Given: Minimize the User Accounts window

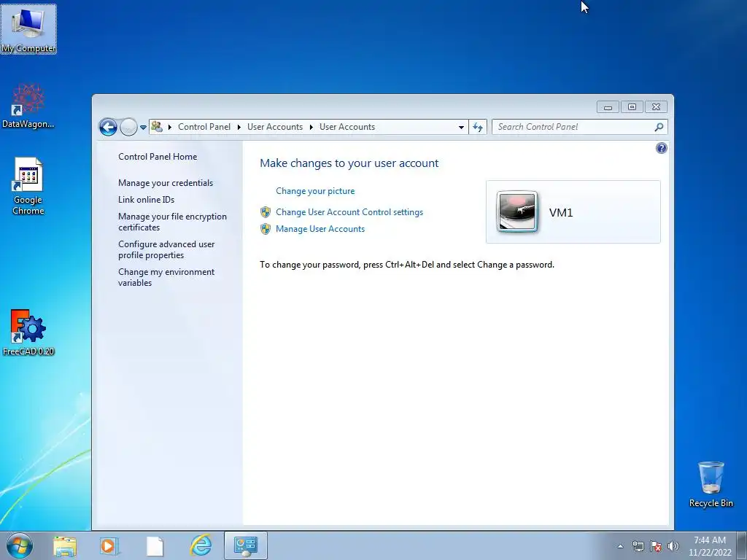Looking at the screenshot, I should (x=608, y=107).
